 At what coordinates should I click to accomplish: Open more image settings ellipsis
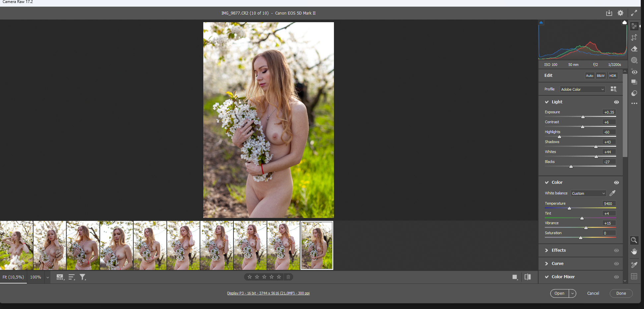[634, 103]
